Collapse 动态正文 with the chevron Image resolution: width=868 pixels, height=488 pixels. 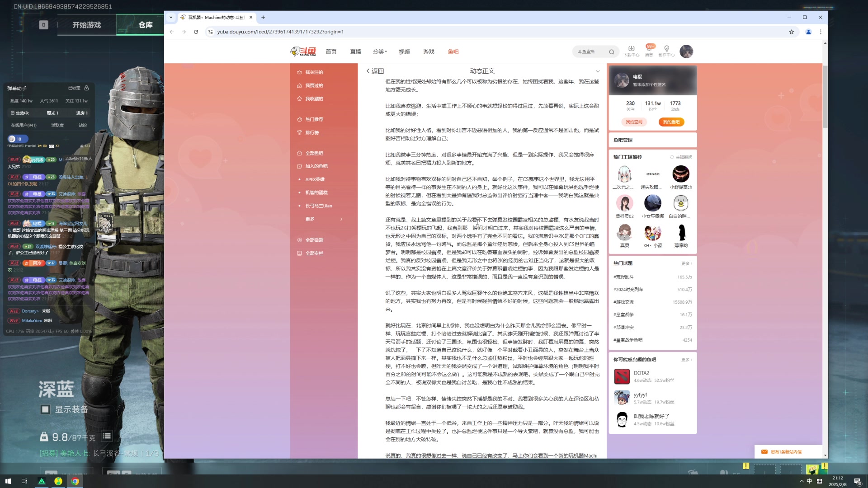(x=599, y=71)
